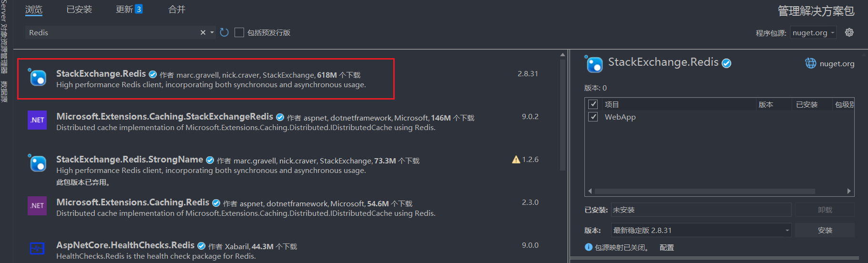Open the nuget.org package source dropdown

point(813,32)
